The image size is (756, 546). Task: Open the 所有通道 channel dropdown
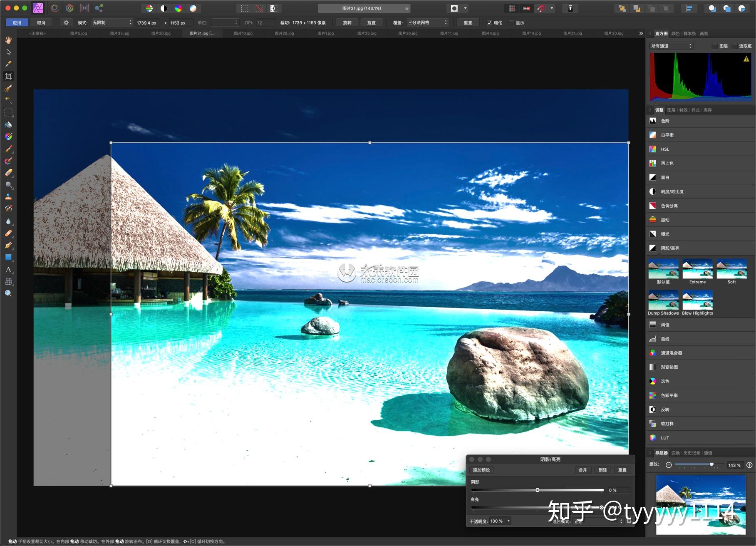click(x=670, y=46)
